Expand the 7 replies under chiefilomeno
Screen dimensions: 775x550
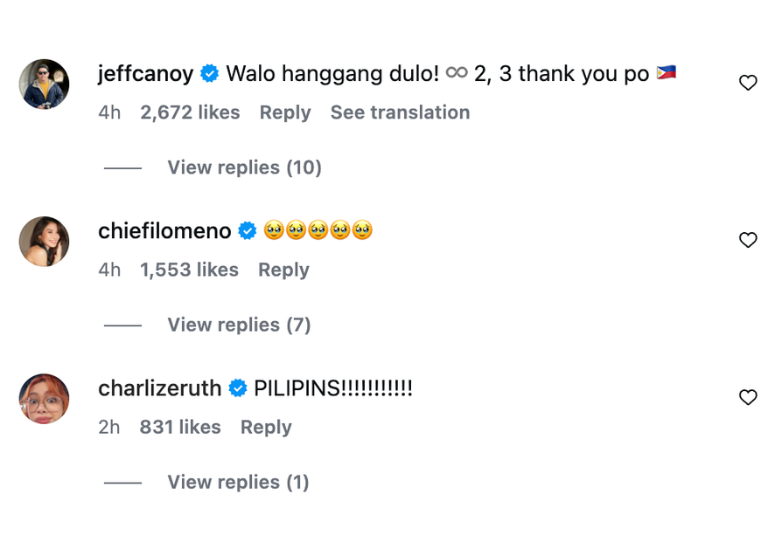[x=239, y=325]
